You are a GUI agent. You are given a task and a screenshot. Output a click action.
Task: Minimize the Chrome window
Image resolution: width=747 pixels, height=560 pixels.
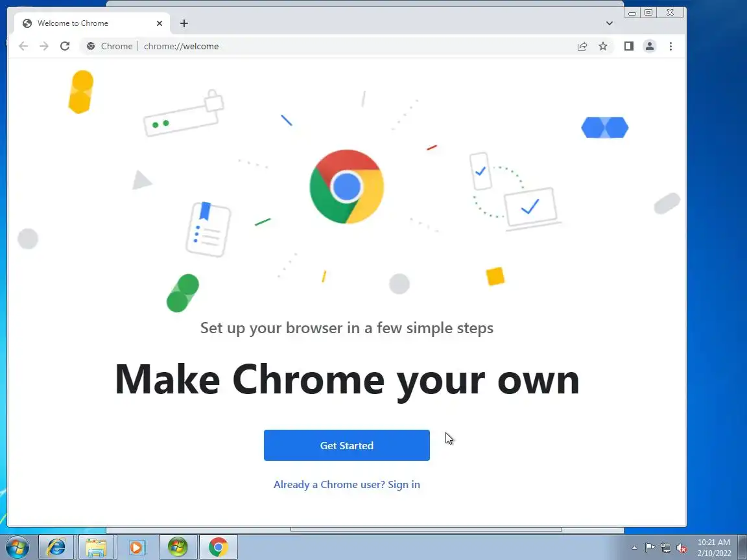tap(632, 13)
